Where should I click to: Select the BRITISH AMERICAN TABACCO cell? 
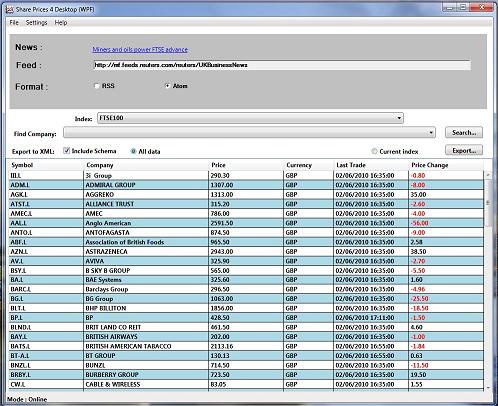[x=146, y=346]
